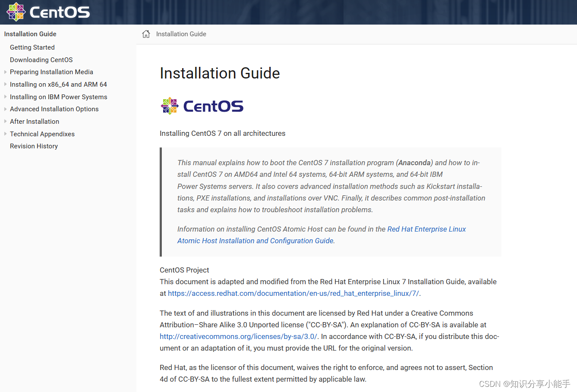Open the access.redhat.com documentation link
The image size is (577, 392).
coord(293,293)
